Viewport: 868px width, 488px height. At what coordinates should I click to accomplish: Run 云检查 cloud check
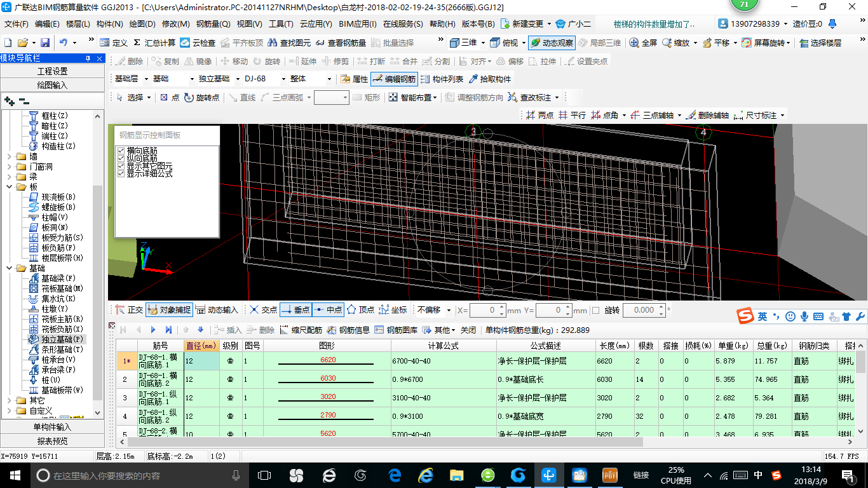tap(198, 43)
